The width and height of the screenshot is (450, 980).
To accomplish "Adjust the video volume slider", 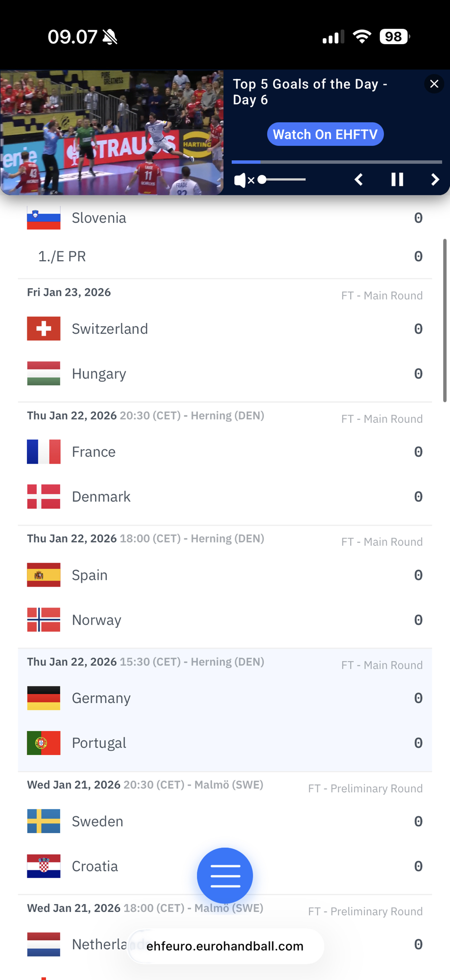I will [x=283, y=180].
